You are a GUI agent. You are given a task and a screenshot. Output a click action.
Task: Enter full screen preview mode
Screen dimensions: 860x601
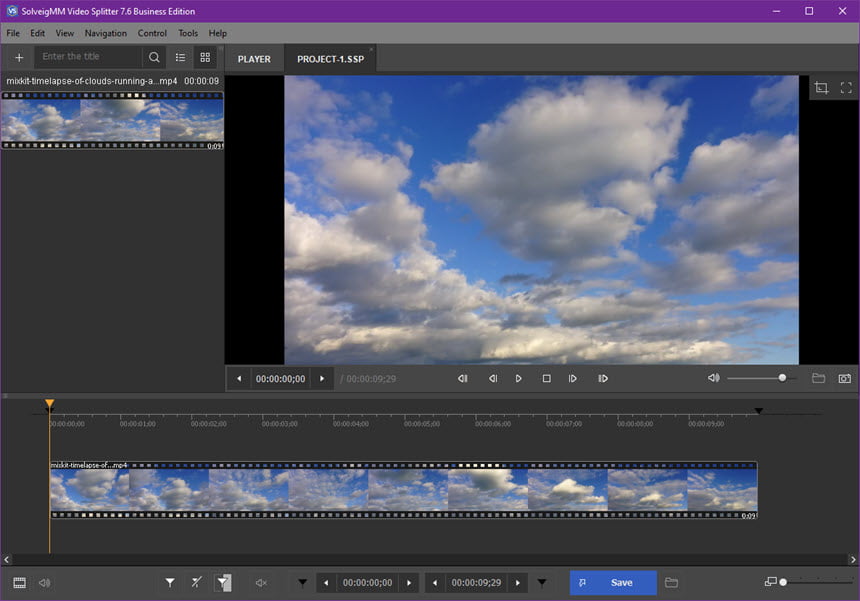(846, 88)
